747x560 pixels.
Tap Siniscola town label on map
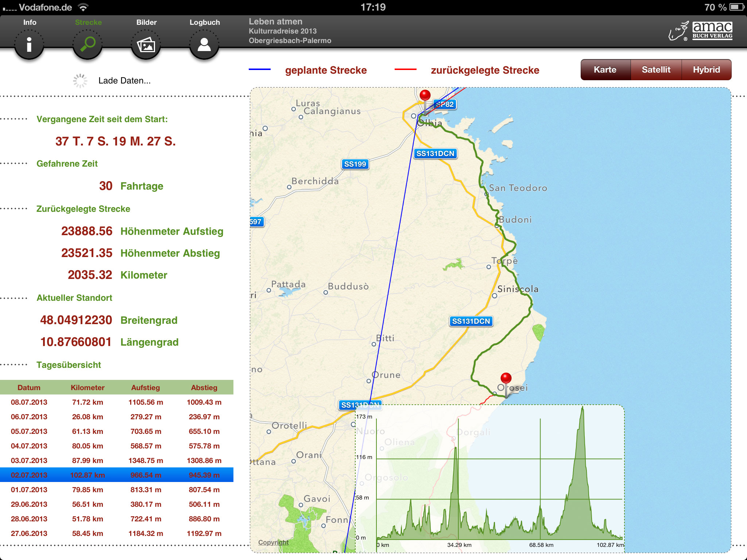click(x=518, y=289)
